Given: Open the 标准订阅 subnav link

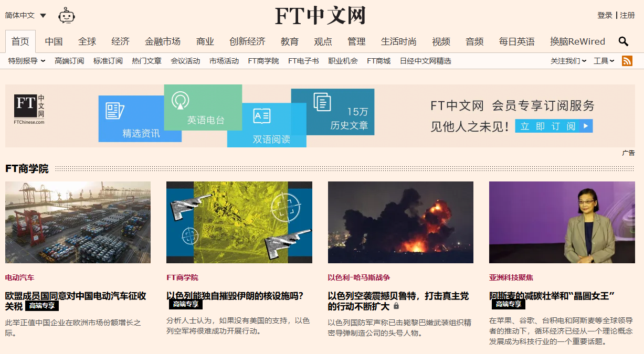Looking at the screenshot, I should tap(108, 61).
